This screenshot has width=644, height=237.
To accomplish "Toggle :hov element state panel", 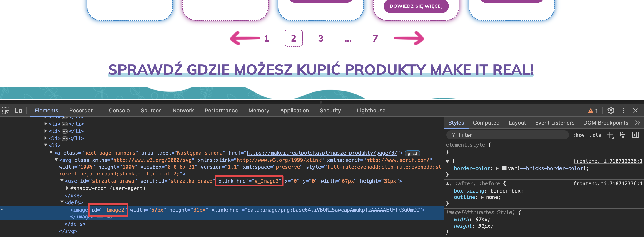I will click(x=579, y=135).
